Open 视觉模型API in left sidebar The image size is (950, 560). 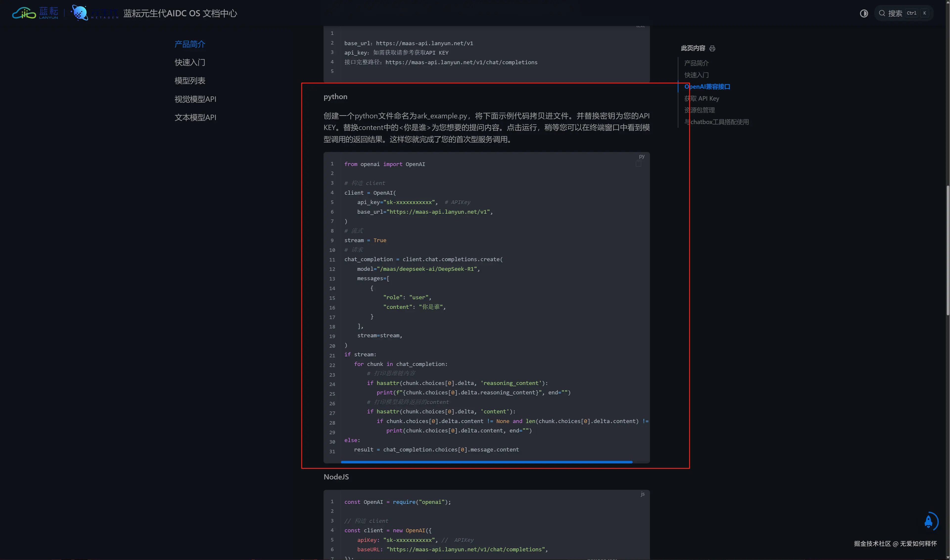tap(195, 99)
